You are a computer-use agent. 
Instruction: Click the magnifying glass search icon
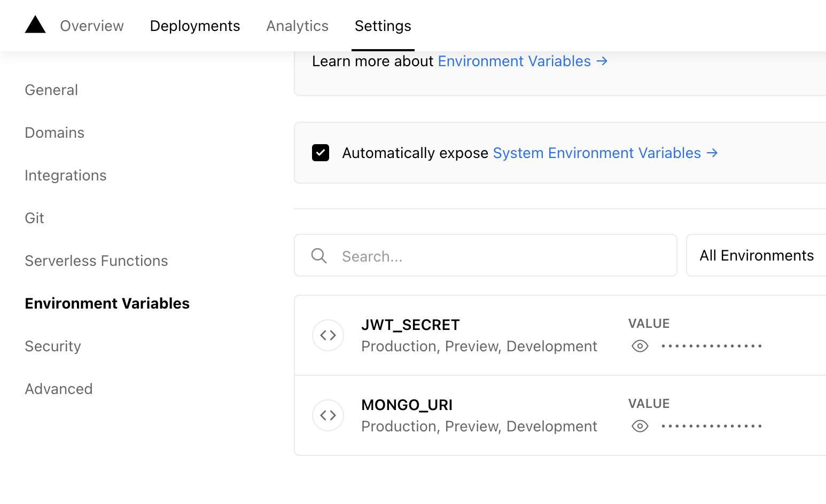point(319,256)
